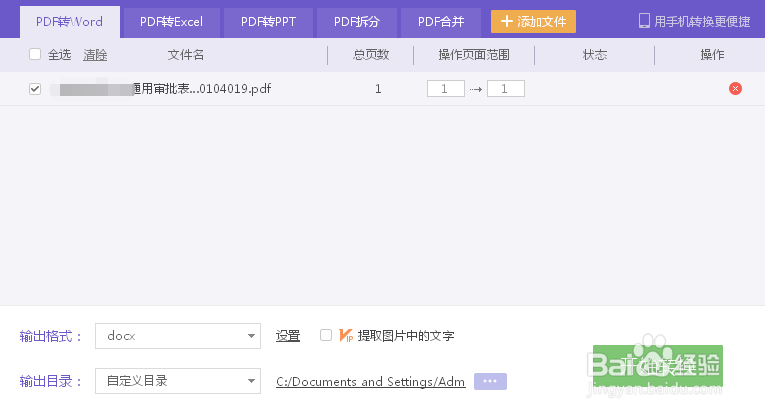Screen dimensions: 765x416
Task: Click the 设置 link
Action: 288,336
